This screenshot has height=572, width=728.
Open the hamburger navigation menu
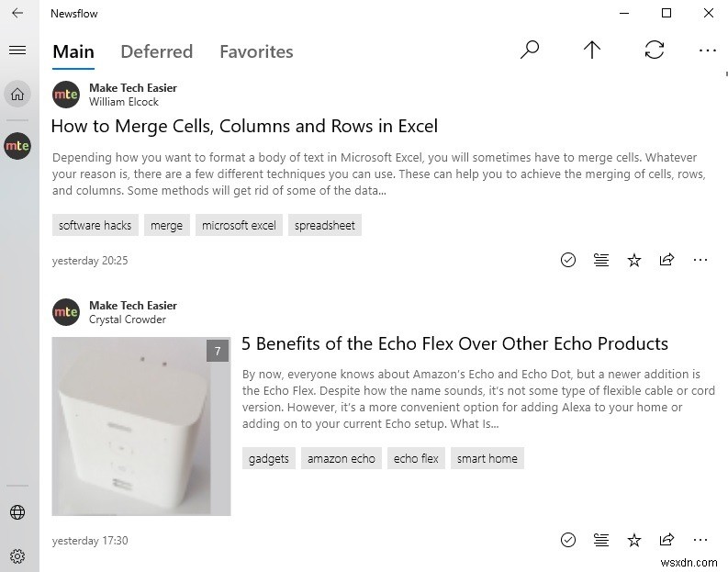tap(17, 50)
